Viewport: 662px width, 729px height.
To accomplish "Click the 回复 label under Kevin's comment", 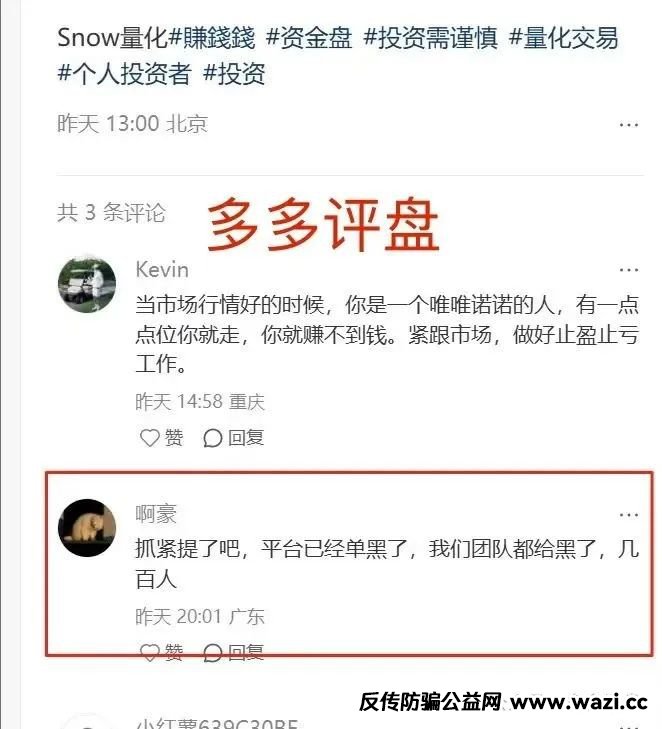I will tap(246, 438).
